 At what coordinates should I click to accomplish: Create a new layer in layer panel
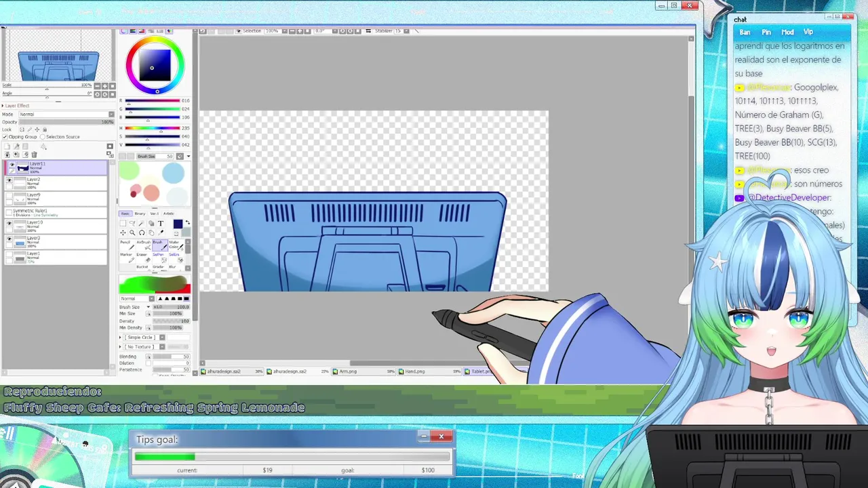7,146
